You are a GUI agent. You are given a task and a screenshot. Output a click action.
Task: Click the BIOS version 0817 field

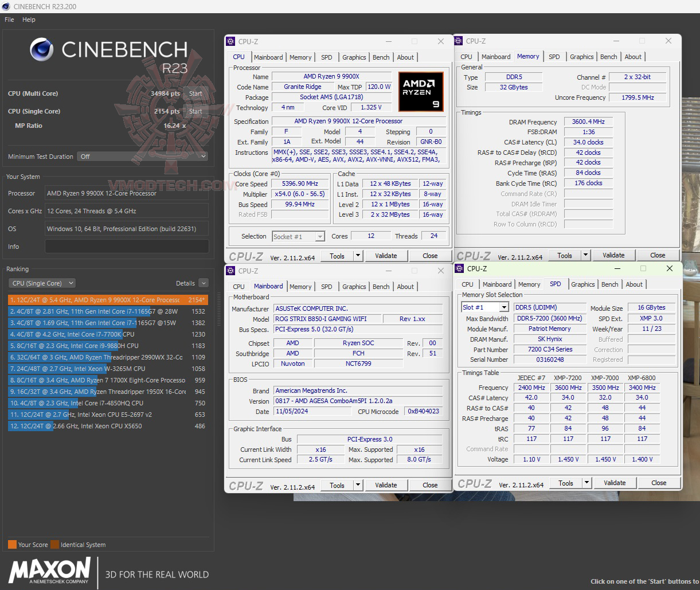point(358,401)
